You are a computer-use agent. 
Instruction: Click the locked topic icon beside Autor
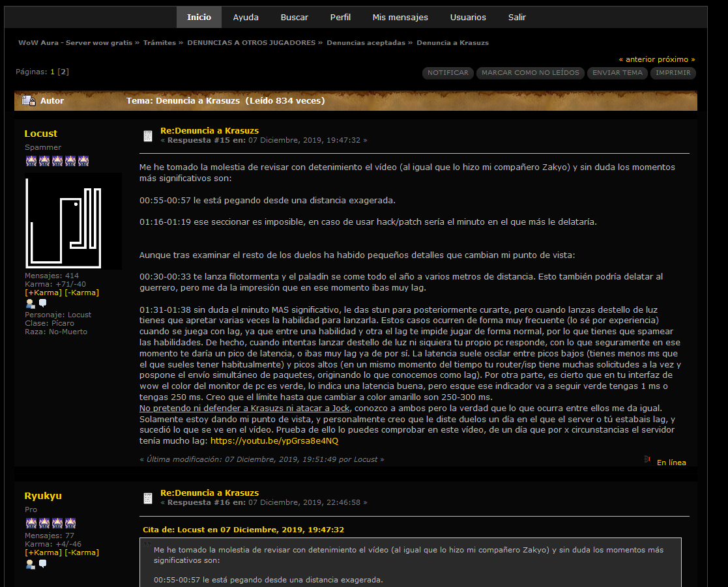point(29,101)
